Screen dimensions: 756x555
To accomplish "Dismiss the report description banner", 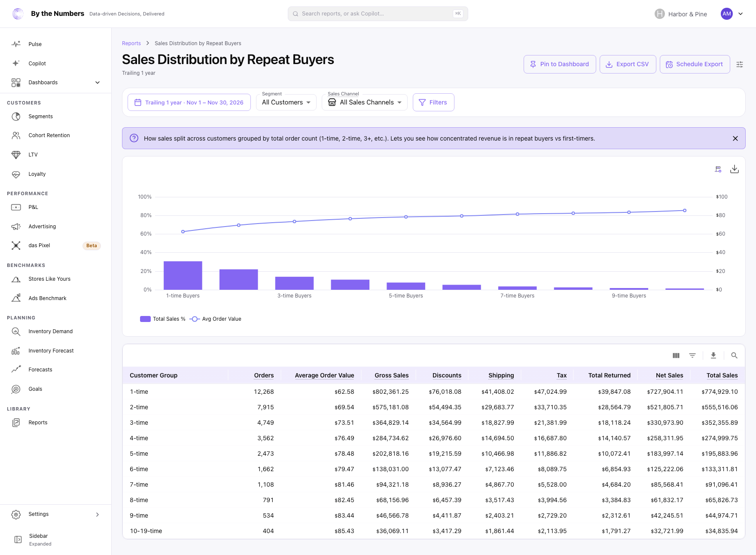I will (x=735, y=138).
